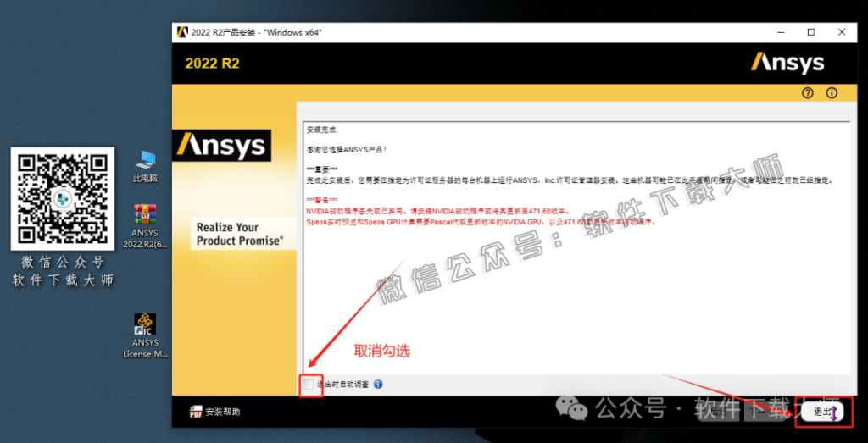Select the ANSYS License Manager desktop shortcut
The height and width of the screenshot is (443, 868).
point(145,335)
